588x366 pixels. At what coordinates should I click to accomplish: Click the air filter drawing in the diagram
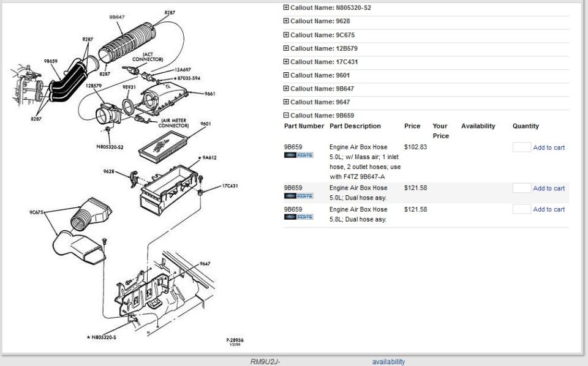tap(163, 146)
